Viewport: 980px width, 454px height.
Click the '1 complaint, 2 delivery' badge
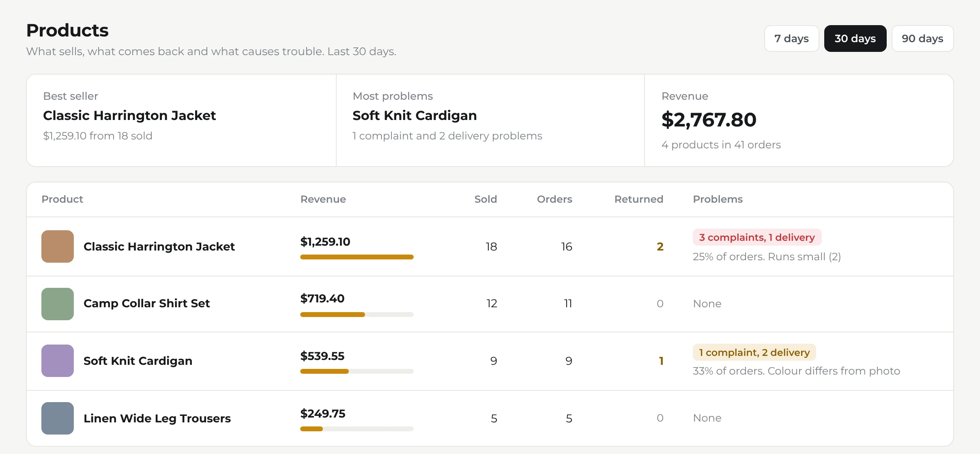754,352
